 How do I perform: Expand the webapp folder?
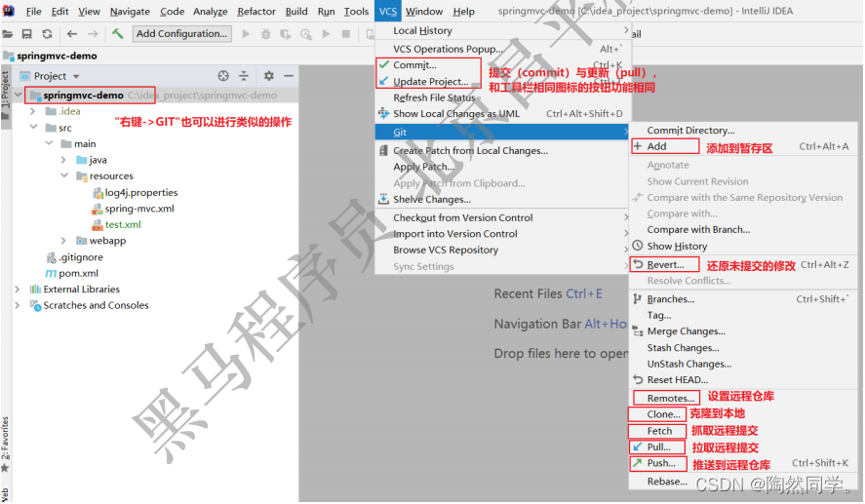(63, 241)
